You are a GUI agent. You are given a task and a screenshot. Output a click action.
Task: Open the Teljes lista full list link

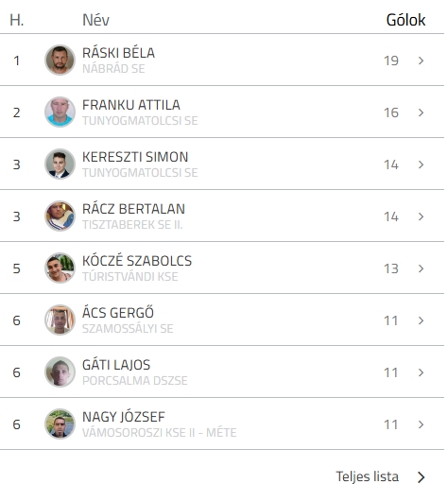368,476
